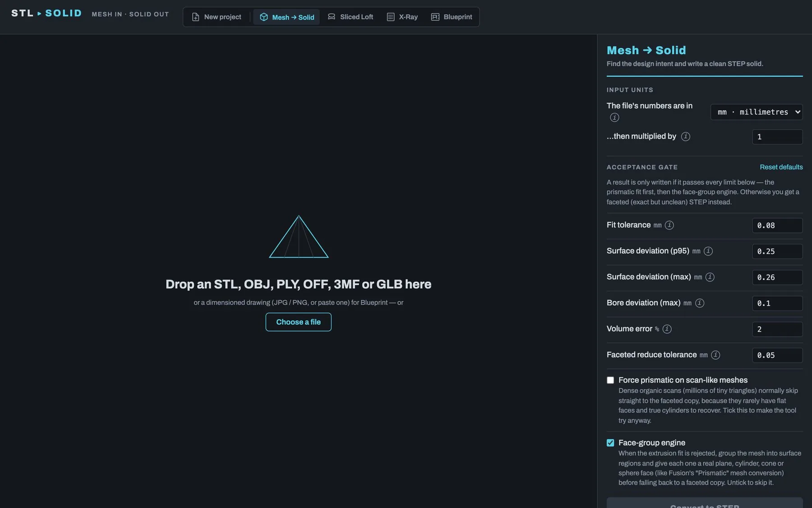Show info for Bore deviation (max)
Viewport: 812px width, 508px height.
click(700, 303)
